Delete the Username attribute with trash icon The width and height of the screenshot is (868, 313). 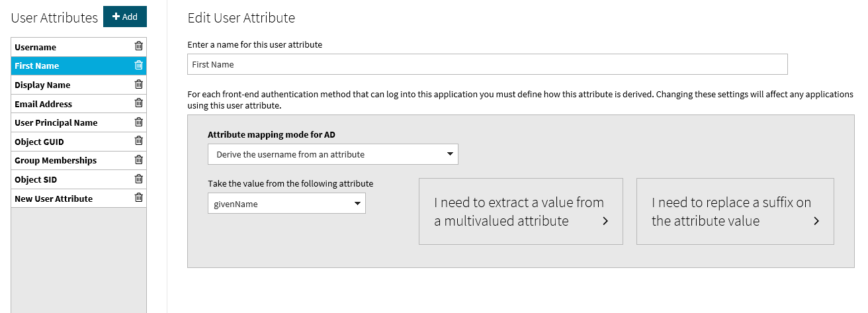point(138,46)
